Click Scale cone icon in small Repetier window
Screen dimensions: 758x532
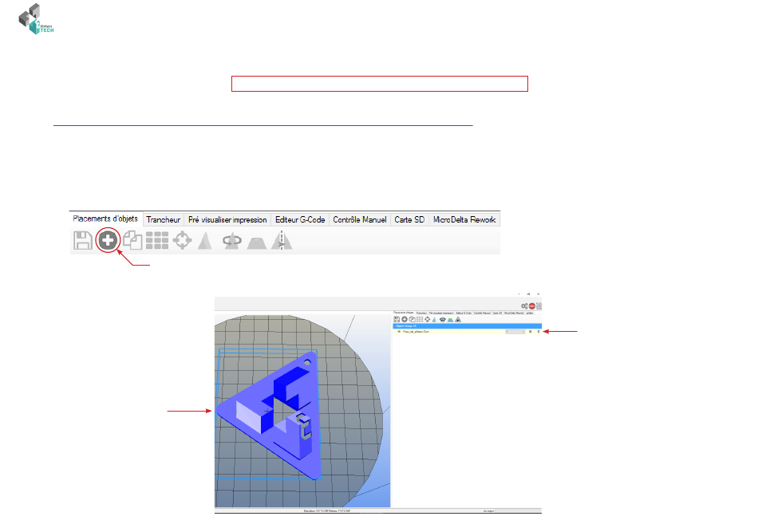tap(434, 319)
